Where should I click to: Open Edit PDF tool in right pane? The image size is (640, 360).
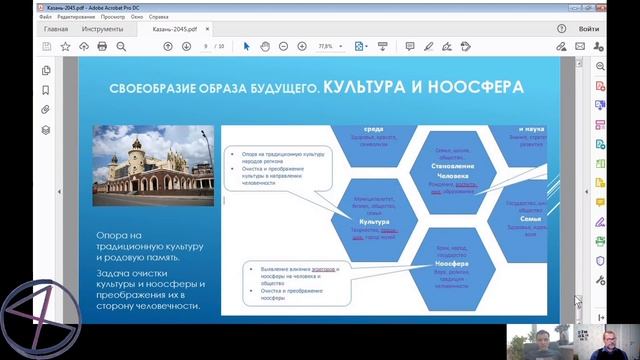[x=600, y=144]
